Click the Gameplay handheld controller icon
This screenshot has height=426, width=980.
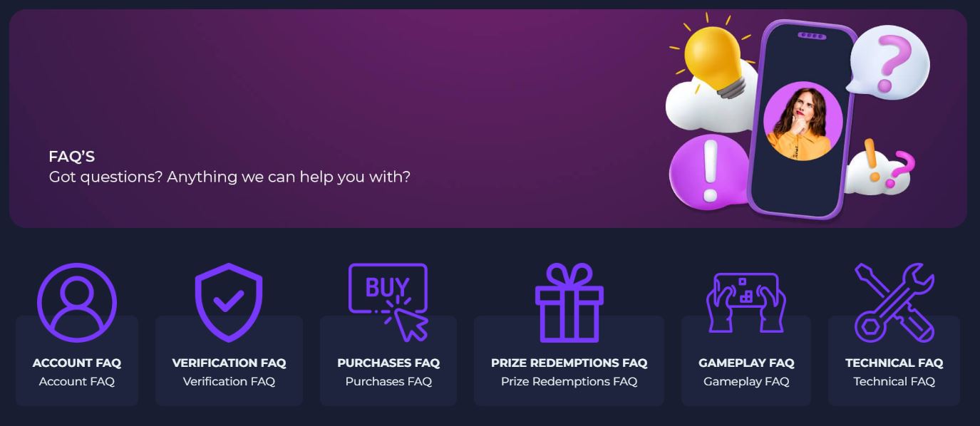pyautogui.click(x=746, y=303)
